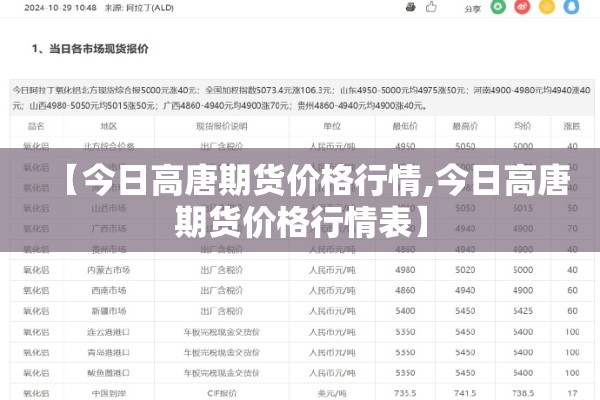Click the source text 来源: 阿拉丁(ALD)
Image resolution: width=600 pixels, height=400 pixels.
pos(139,8)
